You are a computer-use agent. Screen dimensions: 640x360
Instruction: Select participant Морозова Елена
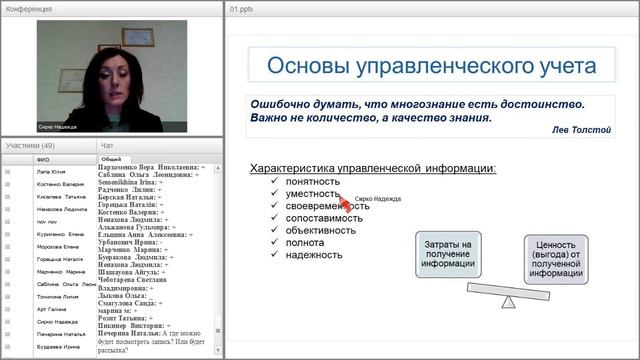pyautogui.click(x=58, y=247)
